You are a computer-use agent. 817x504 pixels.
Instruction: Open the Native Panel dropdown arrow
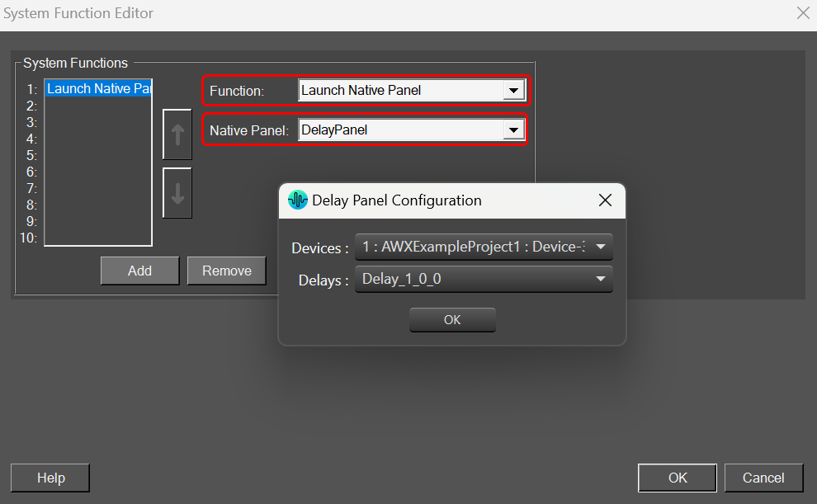513,130
